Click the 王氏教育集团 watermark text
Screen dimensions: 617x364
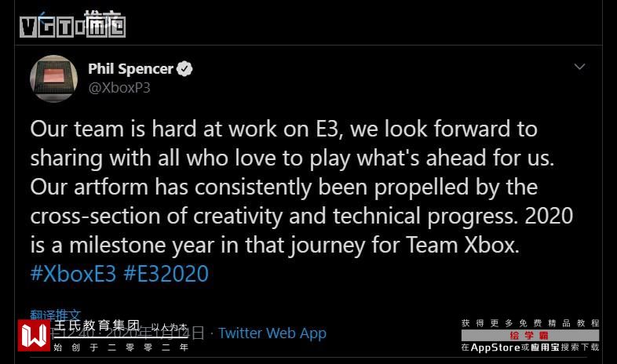click(x=96, y=326)
